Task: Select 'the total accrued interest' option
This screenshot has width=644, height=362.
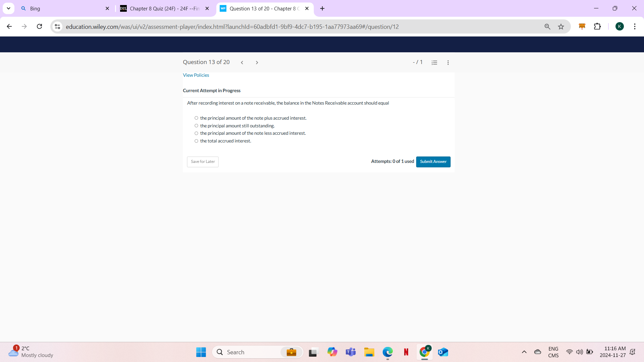Action: pyautogui.click(x=196, y=141)
